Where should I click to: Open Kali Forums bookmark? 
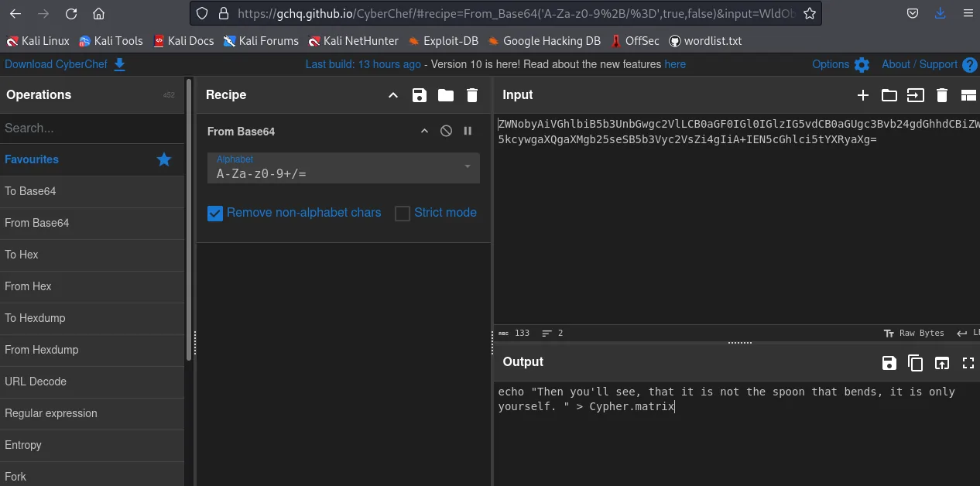coord(261,41)
